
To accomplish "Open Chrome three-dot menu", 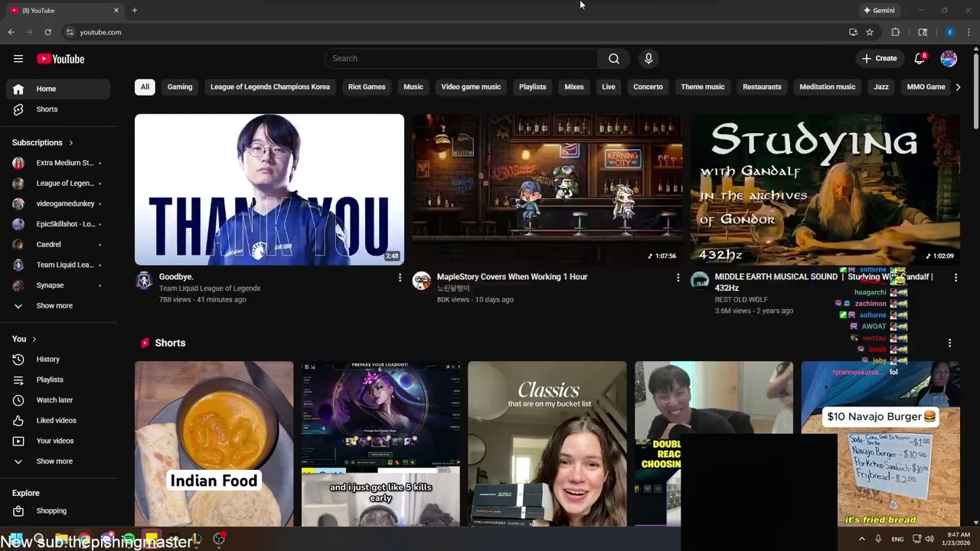I will 969,32.
